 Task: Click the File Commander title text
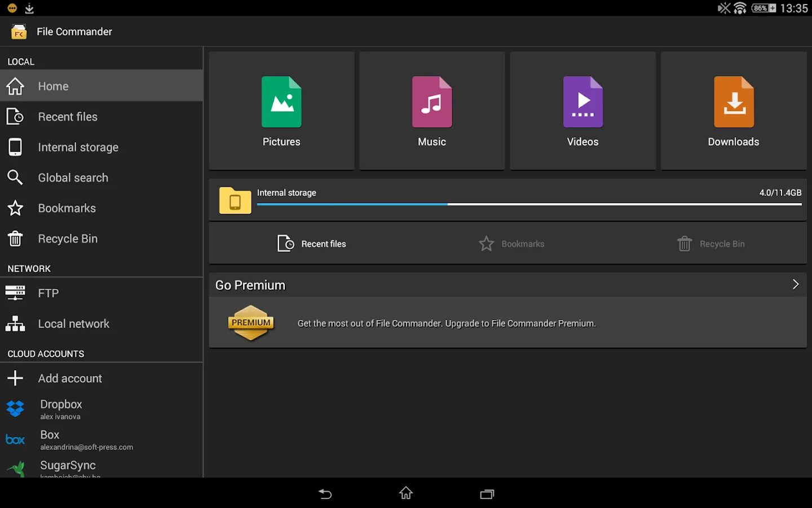74,32
